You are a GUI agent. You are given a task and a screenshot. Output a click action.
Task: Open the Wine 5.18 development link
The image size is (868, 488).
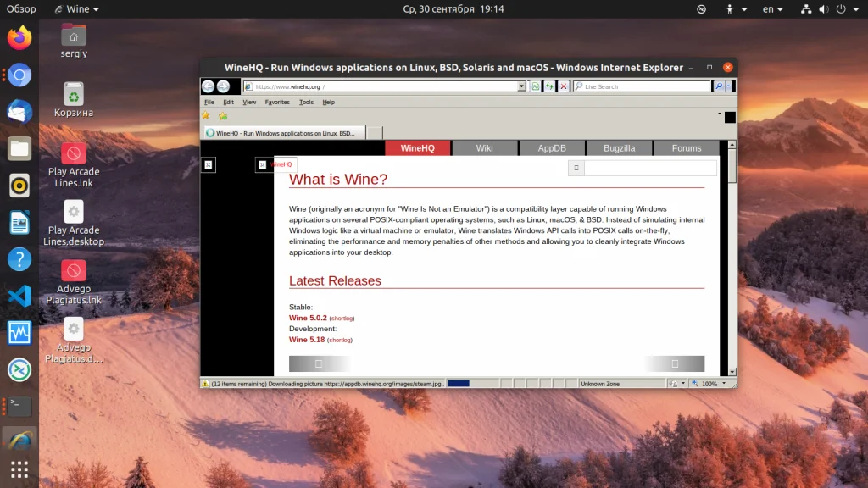[307, 339]
